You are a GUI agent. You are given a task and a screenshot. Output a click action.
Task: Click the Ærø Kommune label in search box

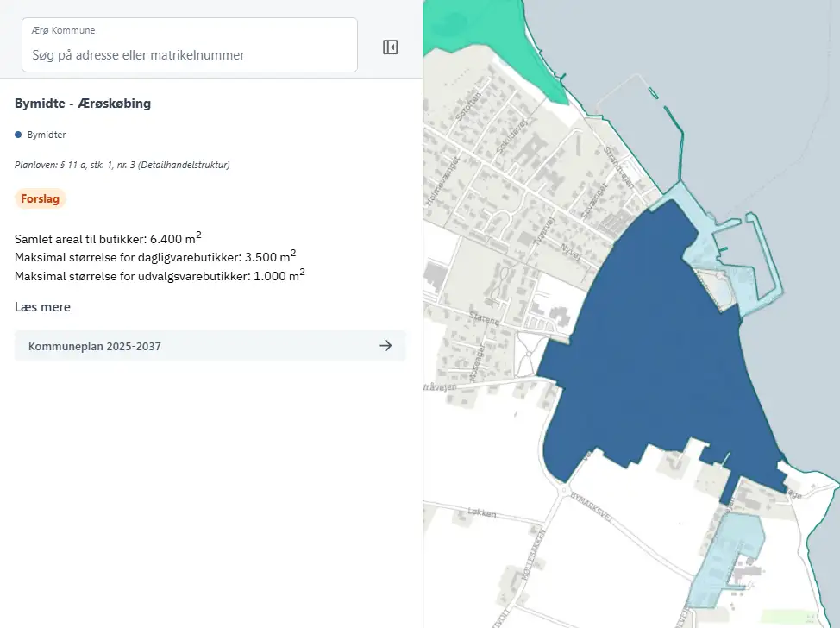pos(63,31)
